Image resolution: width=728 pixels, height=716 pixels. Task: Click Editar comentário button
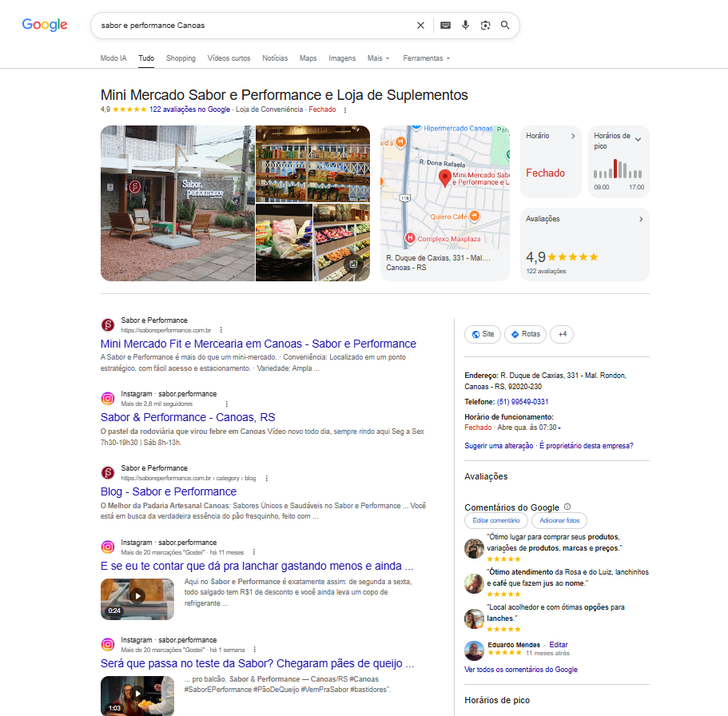tap(496, 521)
